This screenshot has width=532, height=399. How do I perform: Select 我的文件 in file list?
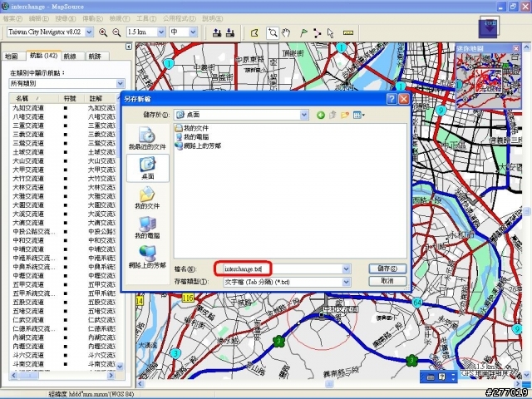point(191,128)
